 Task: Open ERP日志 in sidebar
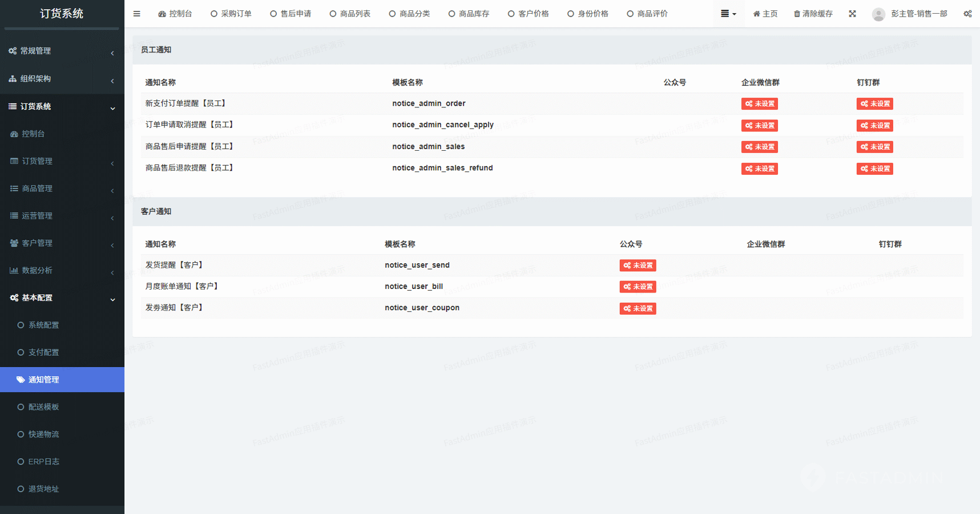(43, 461)
